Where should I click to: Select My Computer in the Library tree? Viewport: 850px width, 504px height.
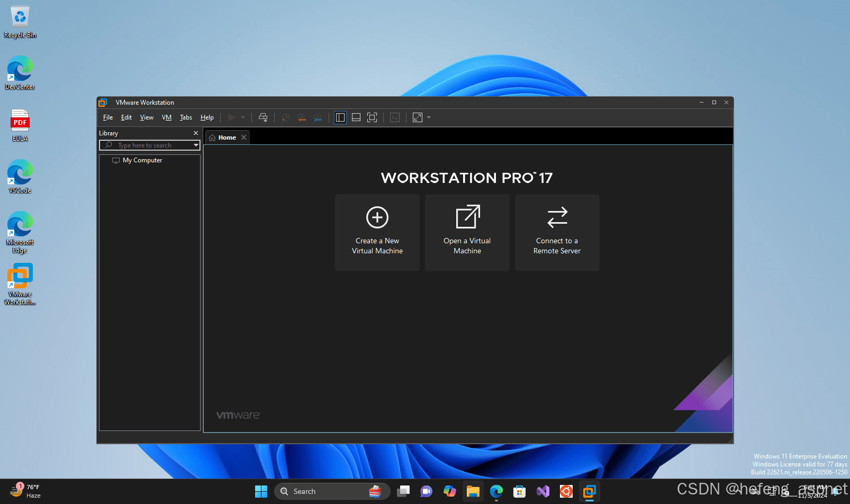click(141, 160)
